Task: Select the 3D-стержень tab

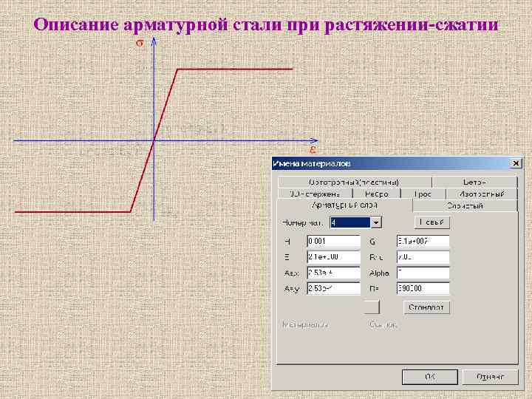Action: (315, 194)
